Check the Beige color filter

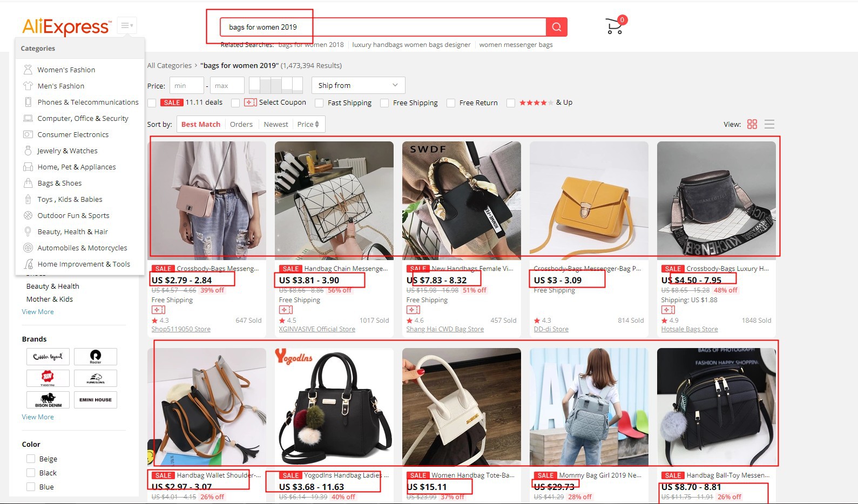[31, 459]
